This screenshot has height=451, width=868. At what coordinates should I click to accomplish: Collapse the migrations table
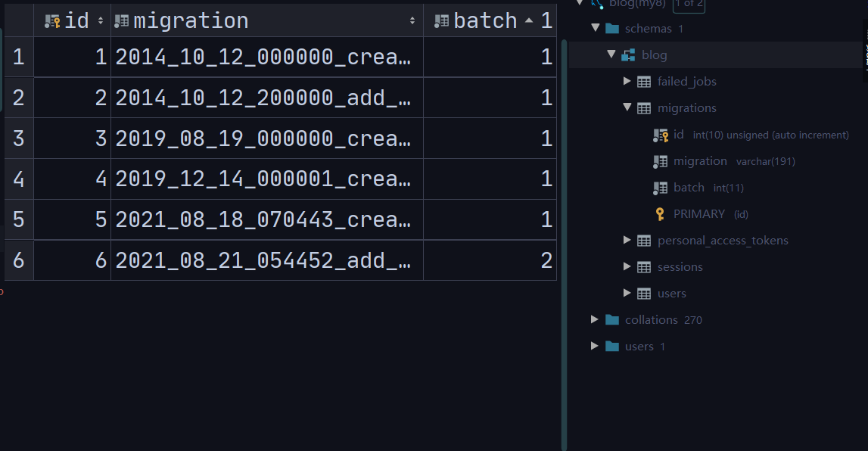(x=627, y=107)
